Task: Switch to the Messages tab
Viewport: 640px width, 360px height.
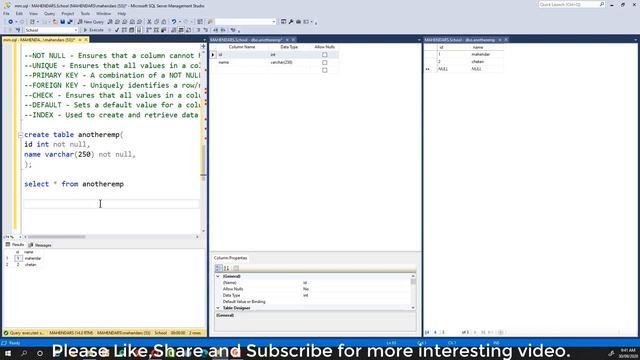Action: [x=40, y=245]
